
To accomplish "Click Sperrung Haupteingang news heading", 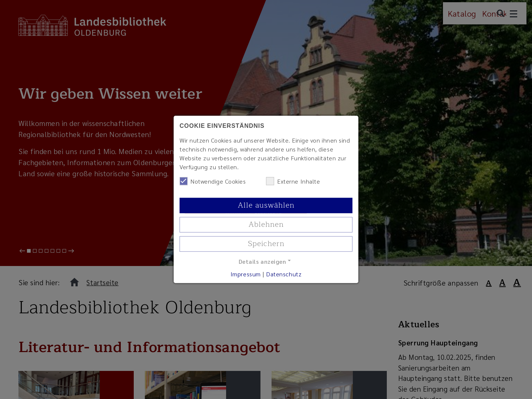I will [x=438, y=343].
